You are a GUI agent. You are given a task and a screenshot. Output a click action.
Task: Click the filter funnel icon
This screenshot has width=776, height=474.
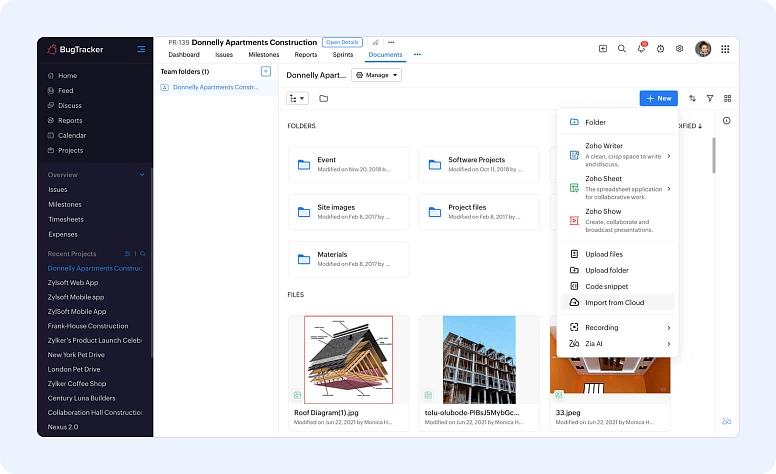710,98
